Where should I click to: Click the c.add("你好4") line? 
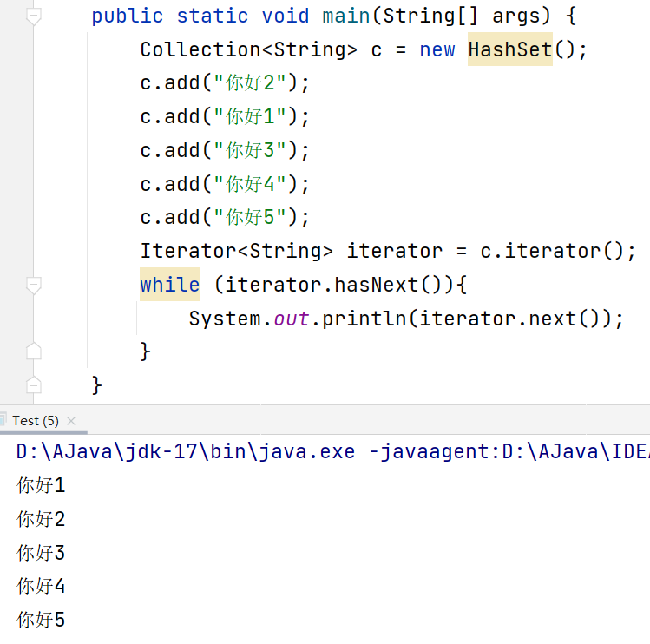(225, 184)
